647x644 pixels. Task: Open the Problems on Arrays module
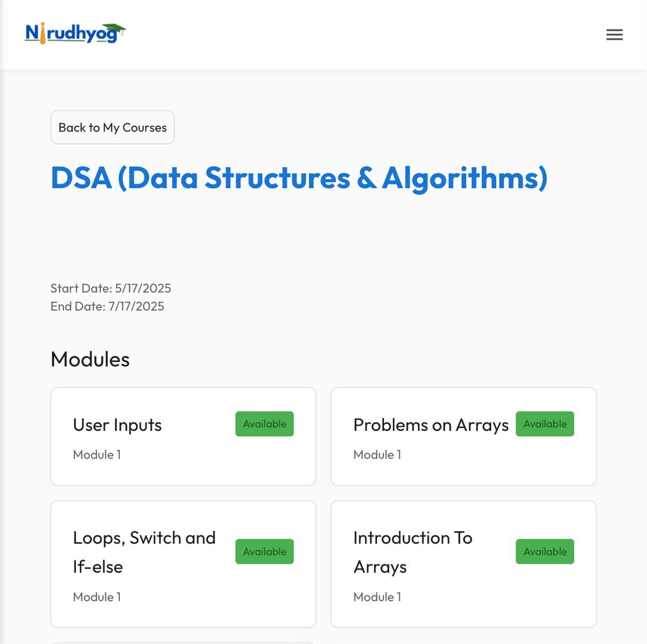tap(430, 426)
